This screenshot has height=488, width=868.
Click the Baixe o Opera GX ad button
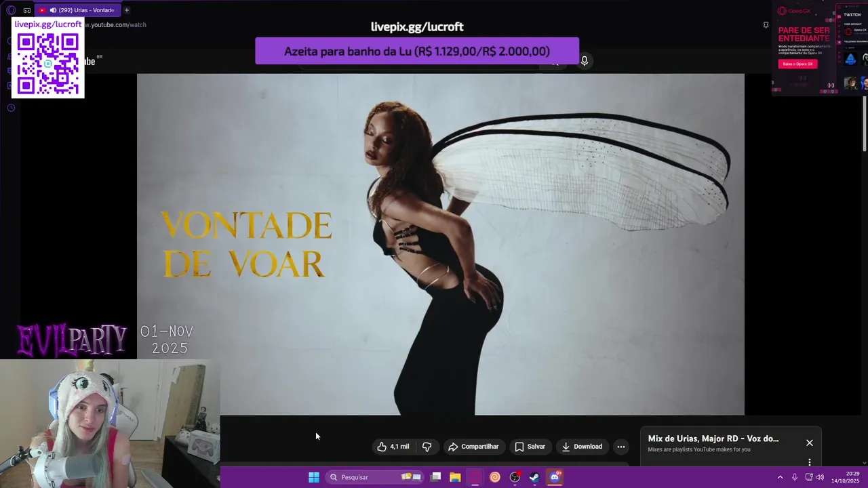pyautogui.click(x=797, y=64)
